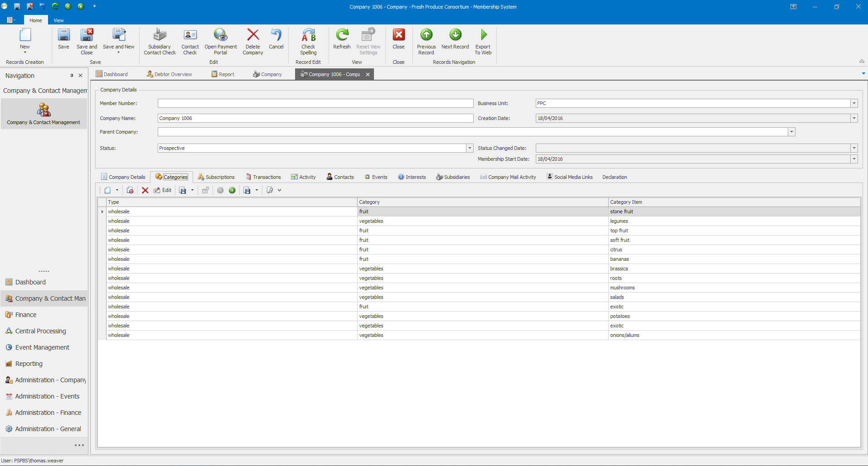Pin the Navigation panel
The width and height of the screenshot is (868, 466).
(72, 76)
